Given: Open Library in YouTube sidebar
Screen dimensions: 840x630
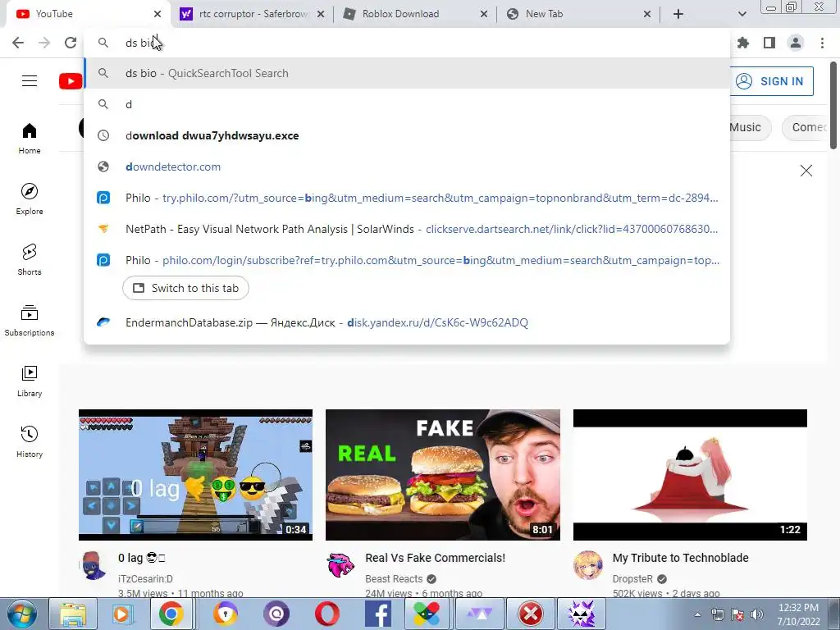Looking at the screenshot, I should coord(30,381).
